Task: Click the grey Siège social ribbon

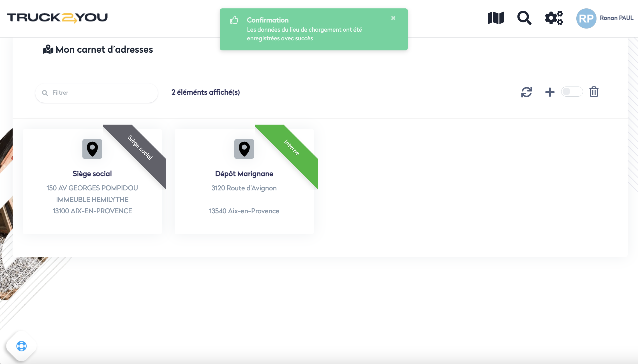Action: [140, 148]
